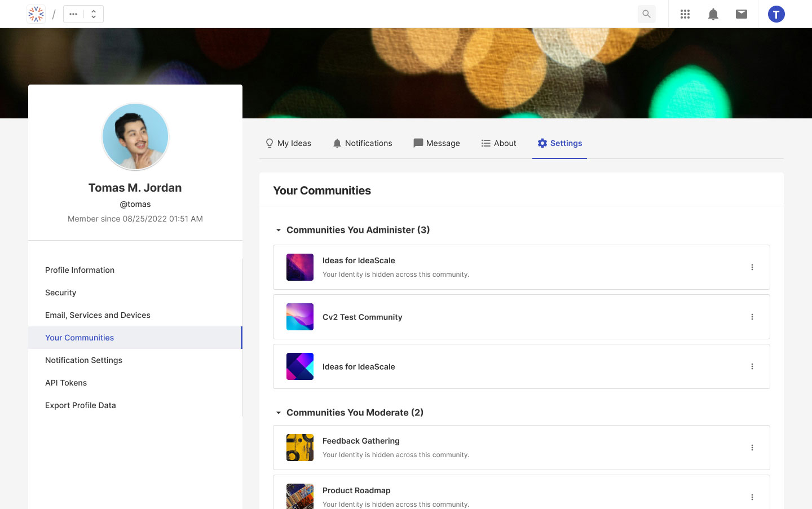The image size is (812, 509).
Task: Click Tomas M. Jordan profile photo
Action: [135, 136]
